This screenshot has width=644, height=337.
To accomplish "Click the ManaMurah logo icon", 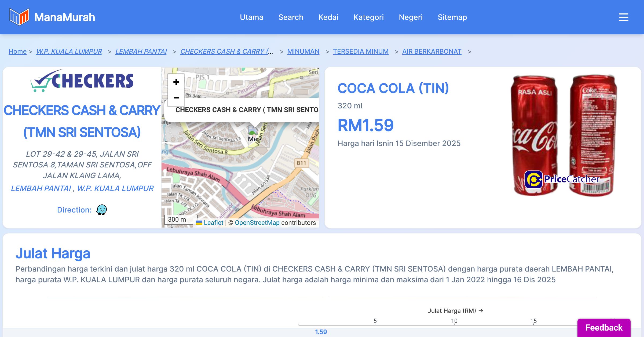I will click(19, 17).
